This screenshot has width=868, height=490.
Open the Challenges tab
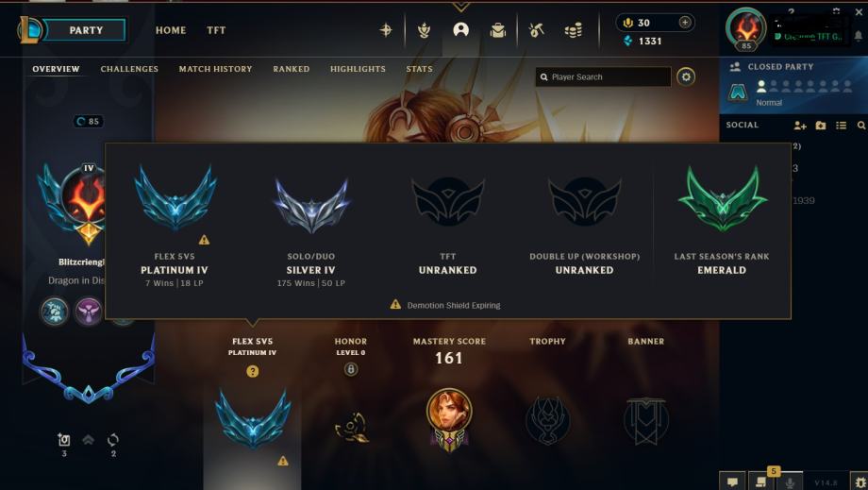pyautogui.click(x=129, y=69)
